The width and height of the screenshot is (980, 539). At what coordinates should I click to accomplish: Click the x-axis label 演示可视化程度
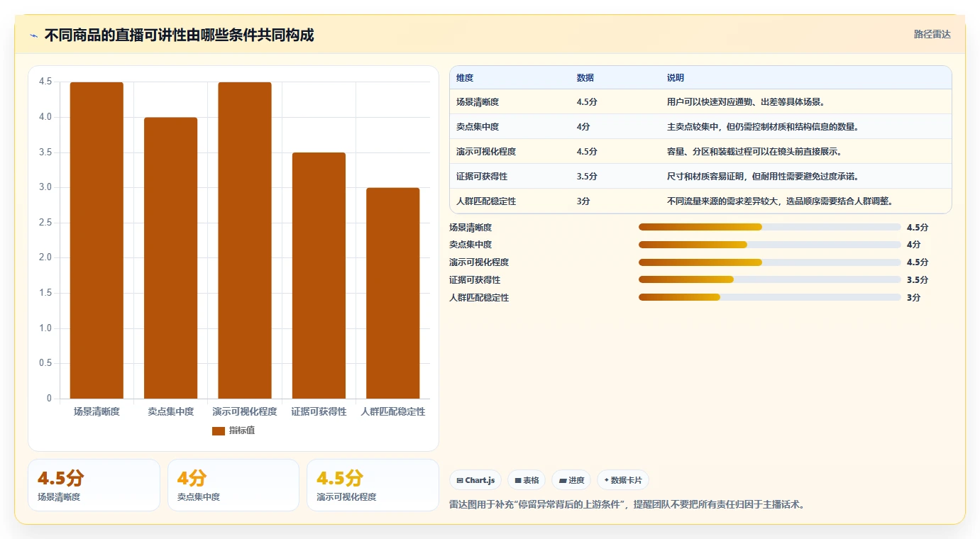[x=245, y=411]
